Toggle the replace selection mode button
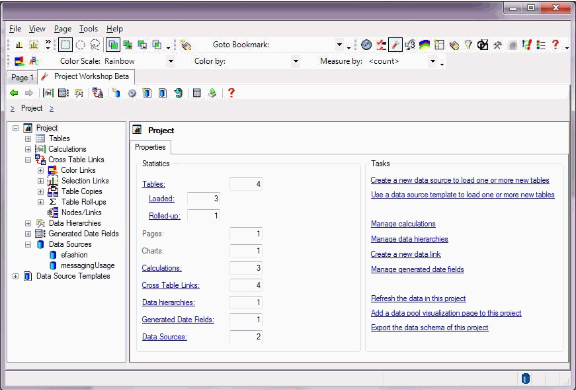This screenshot has height=390, width=576. (x=113, y=45)
